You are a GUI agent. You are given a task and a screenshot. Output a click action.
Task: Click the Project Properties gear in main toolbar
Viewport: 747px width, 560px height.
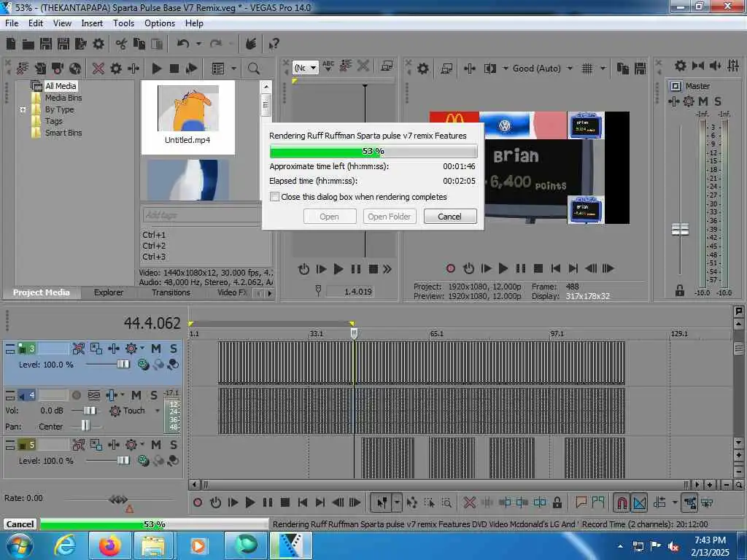(x=98, y=44)
